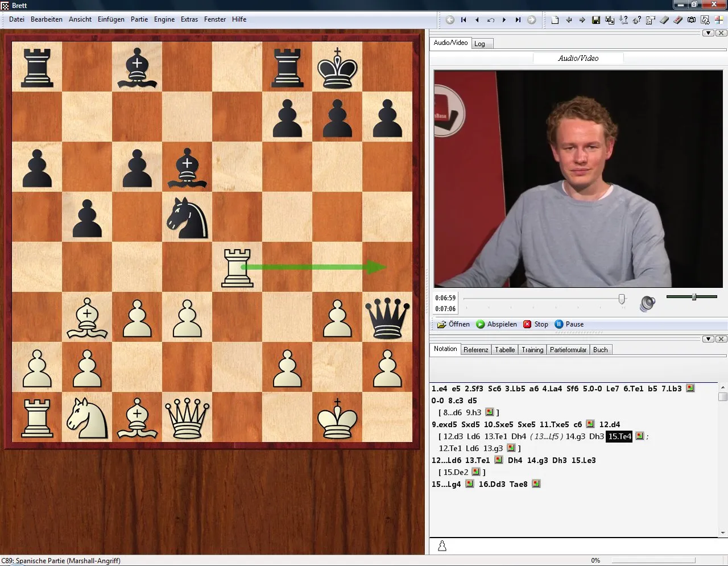728x566 pixels.
Task: Stop the video playback
Action: [536, 324]
